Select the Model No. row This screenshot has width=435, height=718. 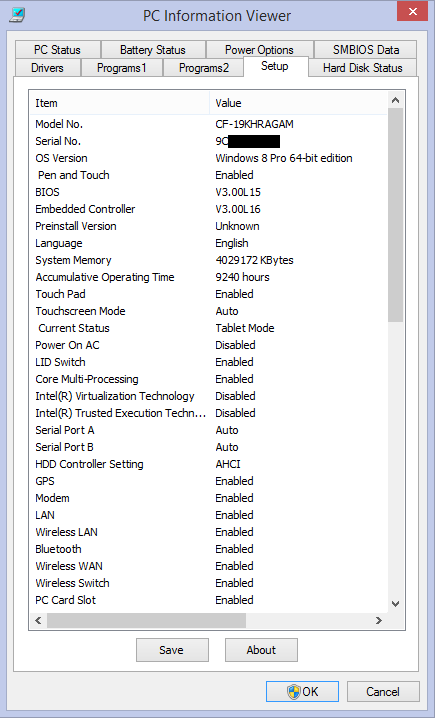(208, 124)
